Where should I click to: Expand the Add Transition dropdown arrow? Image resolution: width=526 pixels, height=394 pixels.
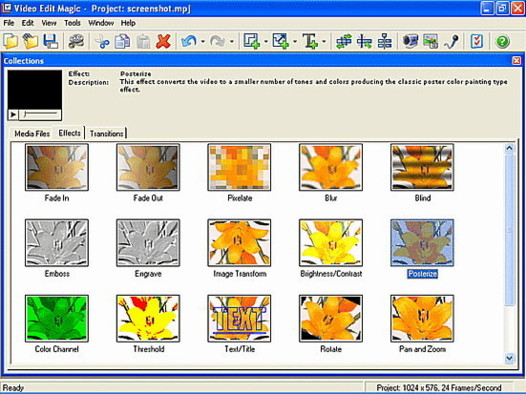click(x=295, y=42)
